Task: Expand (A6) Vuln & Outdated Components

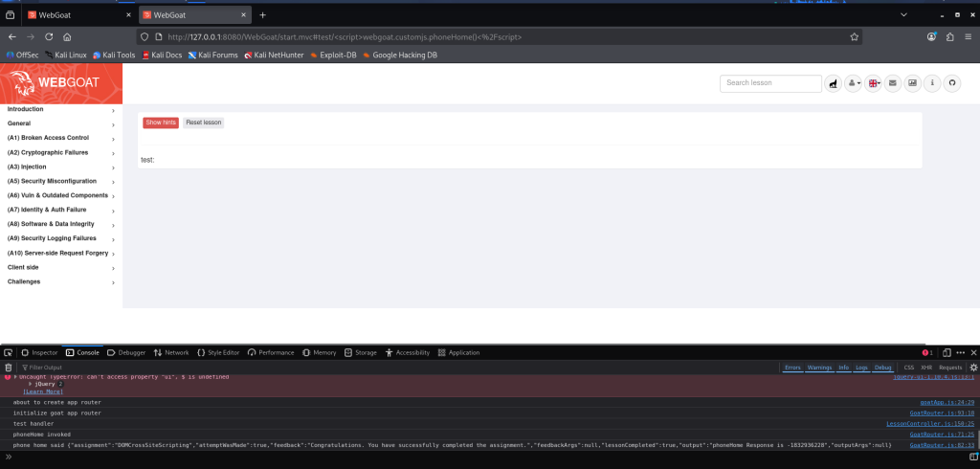Action: click(60, 195)
